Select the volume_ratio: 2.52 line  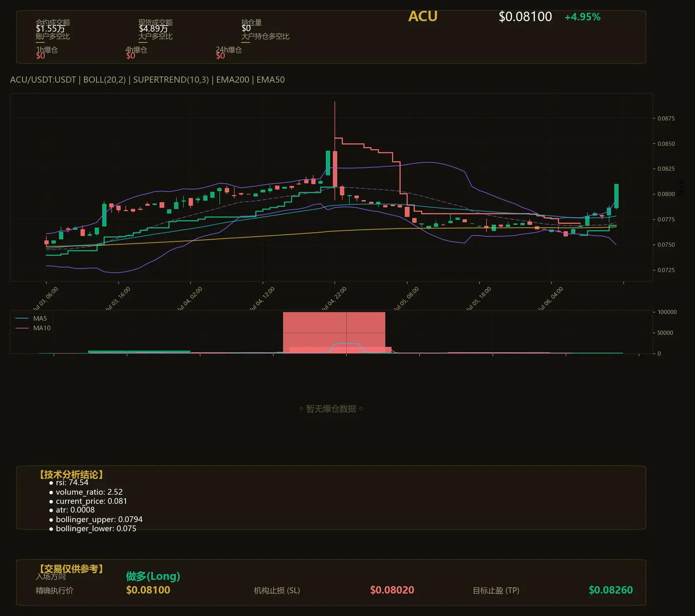[x=86, y=492]
